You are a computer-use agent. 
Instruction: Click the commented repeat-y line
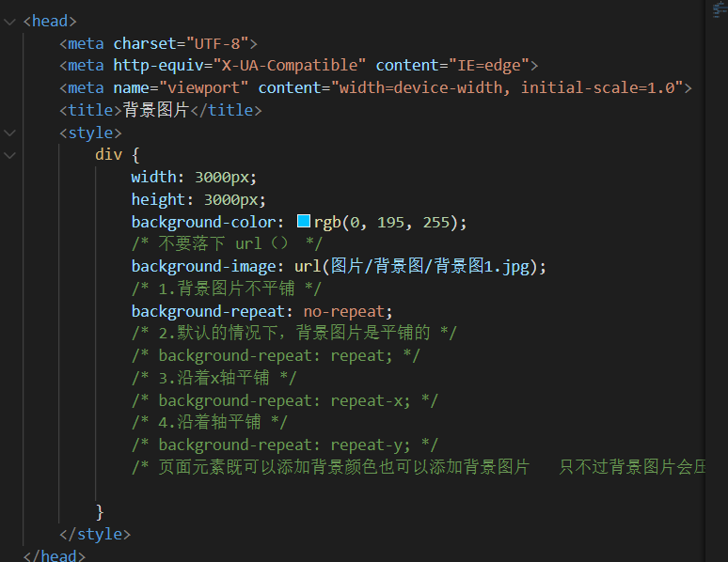[285, 445]
